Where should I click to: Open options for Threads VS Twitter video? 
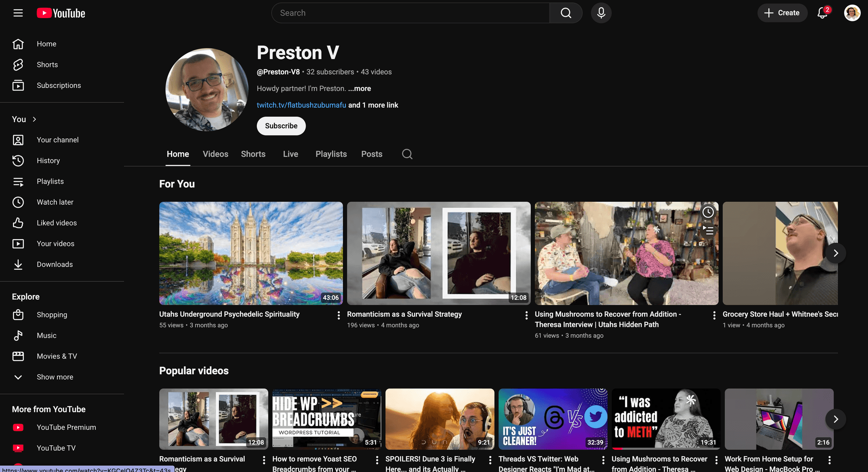(603, 460)
